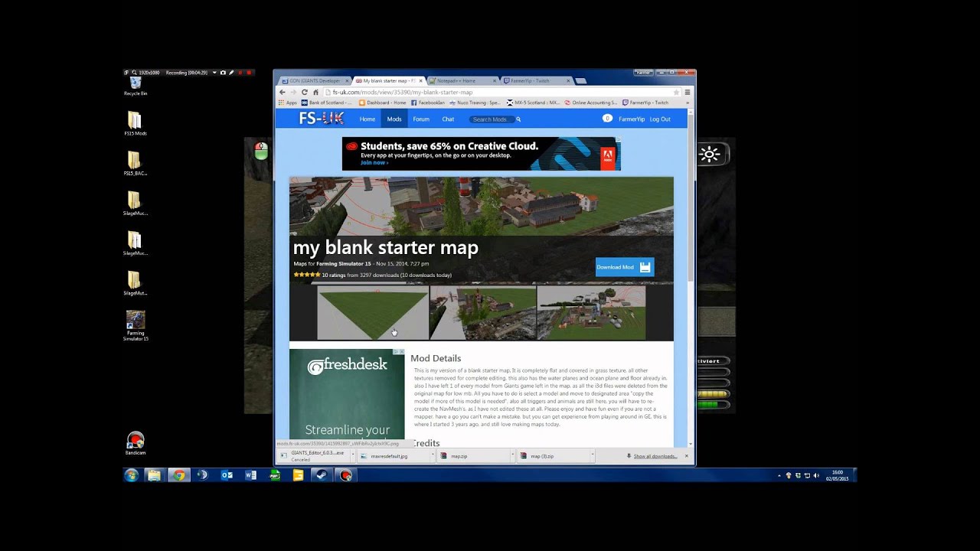Open the map.zip download dropdown arrow
This screenshot has width=980, height=551.
[512, 455]
